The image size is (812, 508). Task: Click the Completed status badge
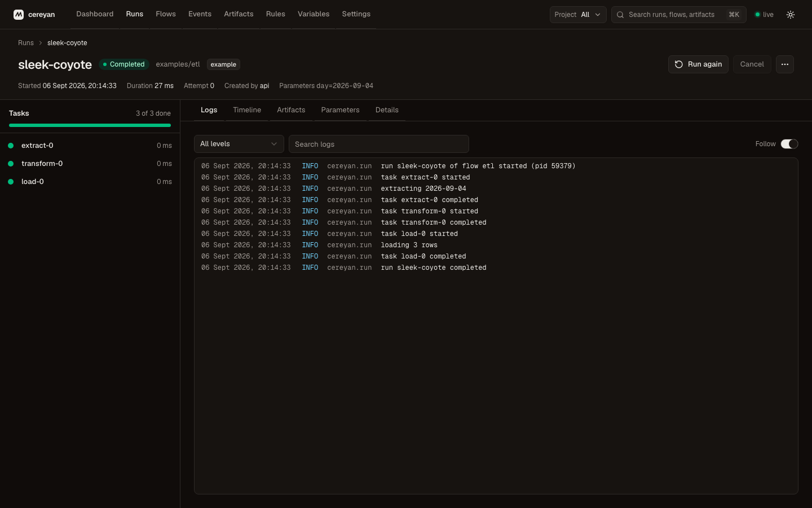click(124, 64)
